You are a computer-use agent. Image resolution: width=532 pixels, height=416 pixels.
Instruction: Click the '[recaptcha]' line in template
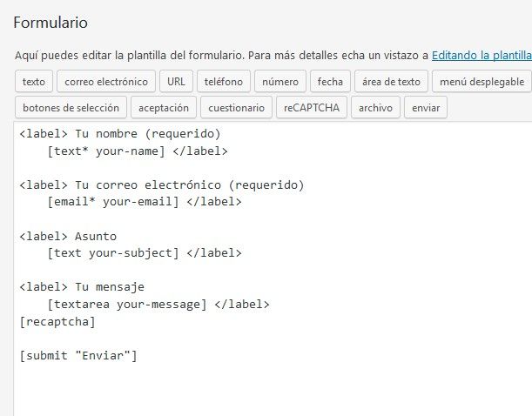click(x=57, y=321)
